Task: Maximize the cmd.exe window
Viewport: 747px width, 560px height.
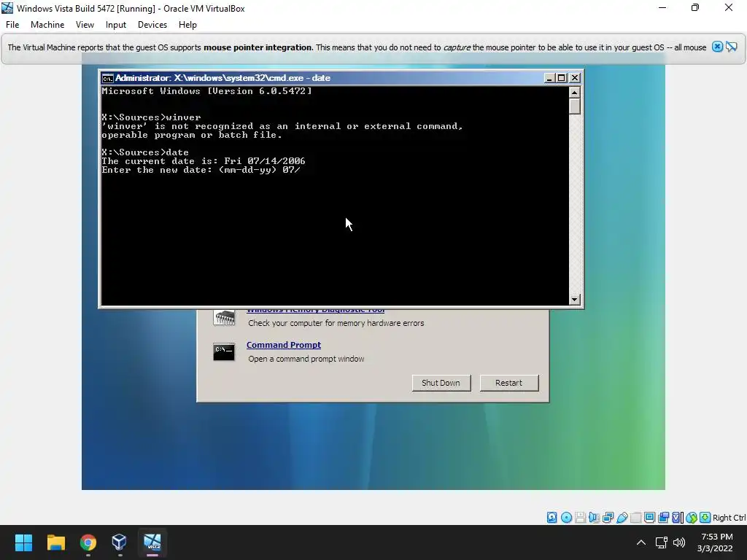Action: tap(562, 78)
